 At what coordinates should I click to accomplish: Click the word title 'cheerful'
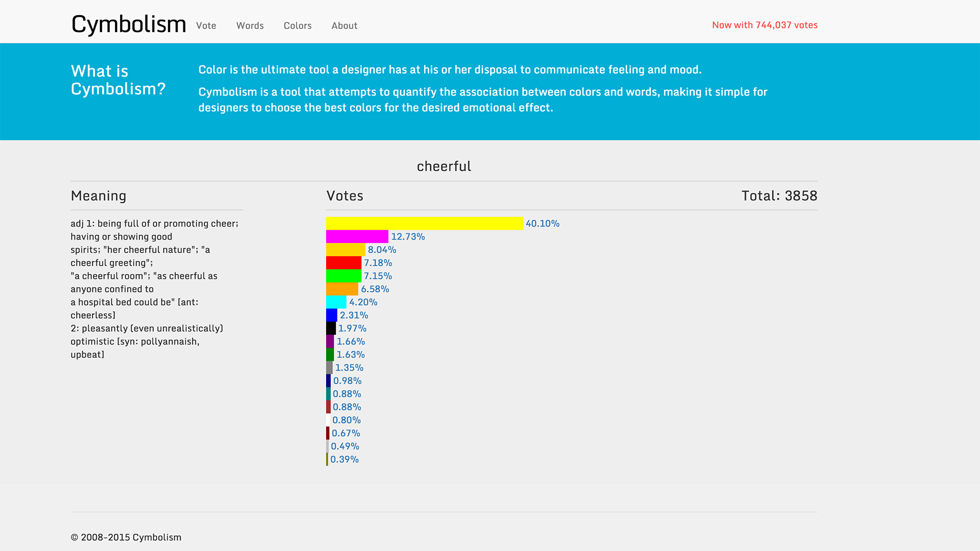tap(444, 166)
